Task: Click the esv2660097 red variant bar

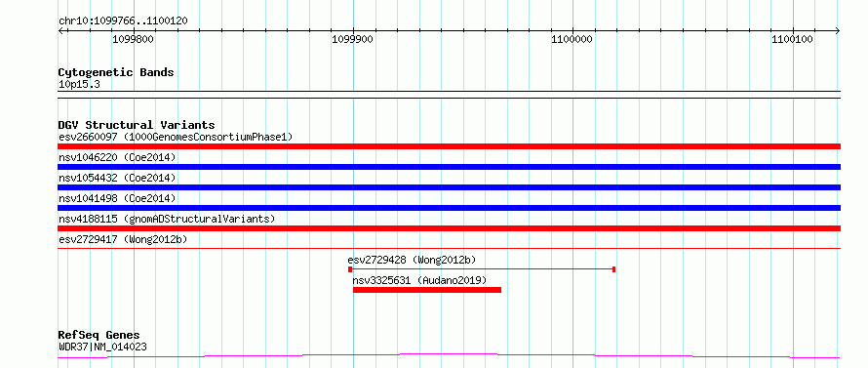Action: [x=449, y=146]
